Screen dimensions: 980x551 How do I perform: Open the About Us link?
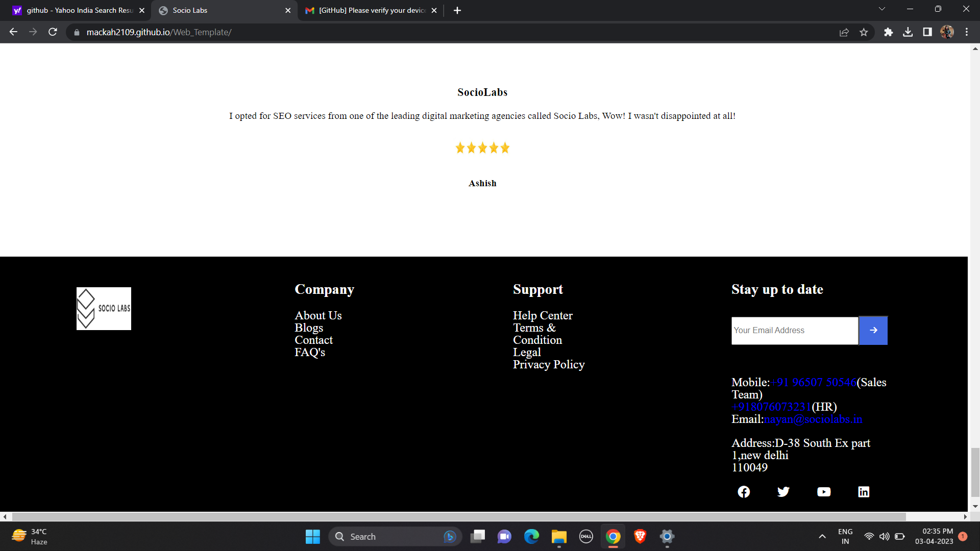pos(317,315)
